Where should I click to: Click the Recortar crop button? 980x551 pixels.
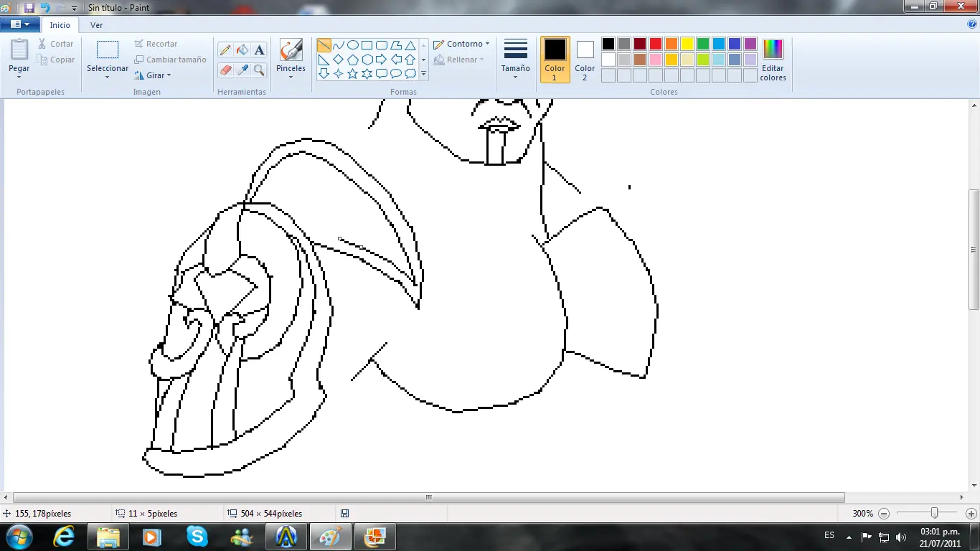pyautogui.click(x=156, y=44)
